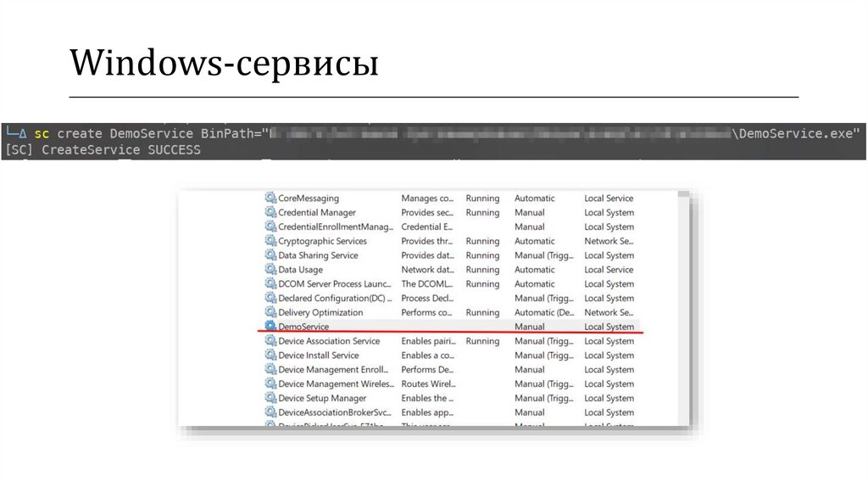Click the DemoService gear icon
This screenshot has width=868, height=487.
click(270, 327)
